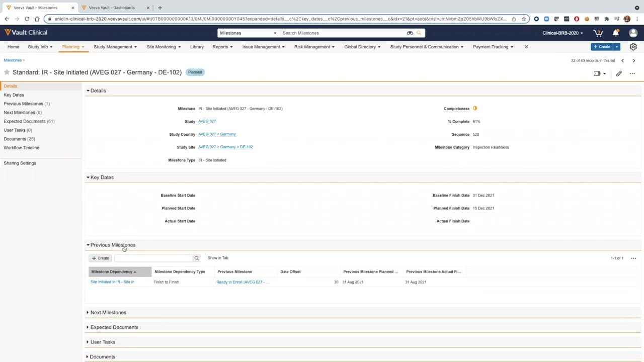This screenshot has width=644, height=362.
Task: Open the Ready to Enroll milestone link
Action: coord(243,282)
